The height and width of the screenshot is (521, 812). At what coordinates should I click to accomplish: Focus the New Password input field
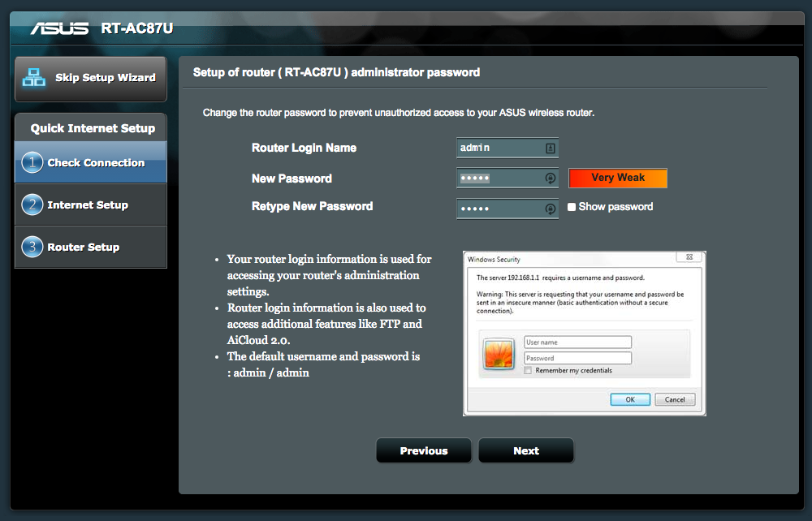point(508,178)
